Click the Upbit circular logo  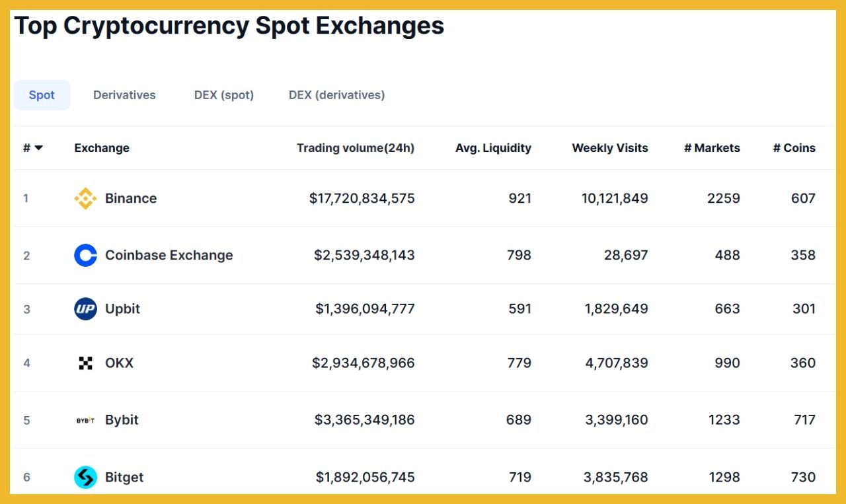click(x=85, y=308)
